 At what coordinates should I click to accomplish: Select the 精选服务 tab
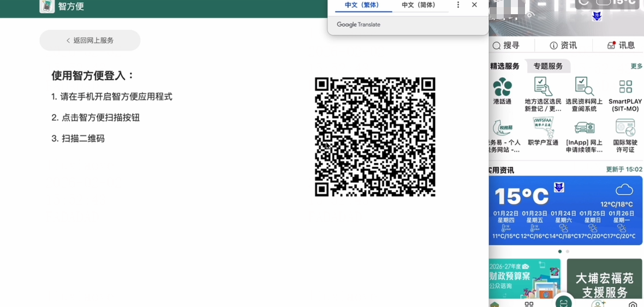pos(505,66)
